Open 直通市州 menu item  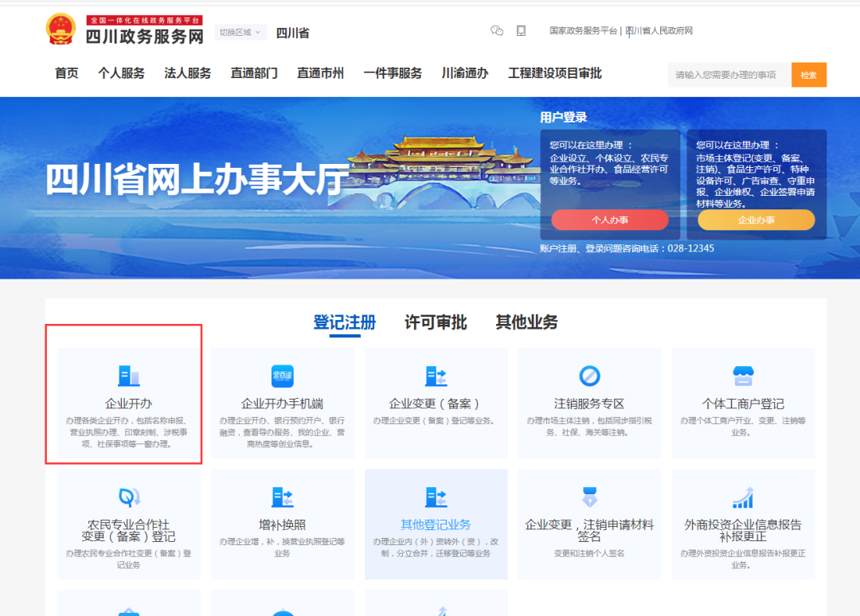point(320,73)
